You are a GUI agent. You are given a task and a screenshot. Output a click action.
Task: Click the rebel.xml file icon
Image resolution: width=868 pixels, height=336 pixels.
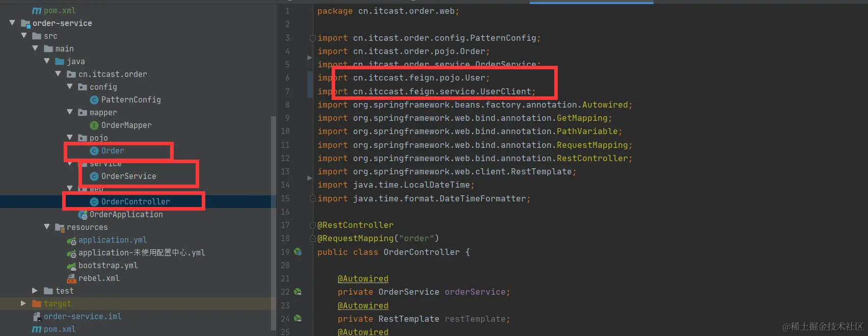[x=71, y=278]
